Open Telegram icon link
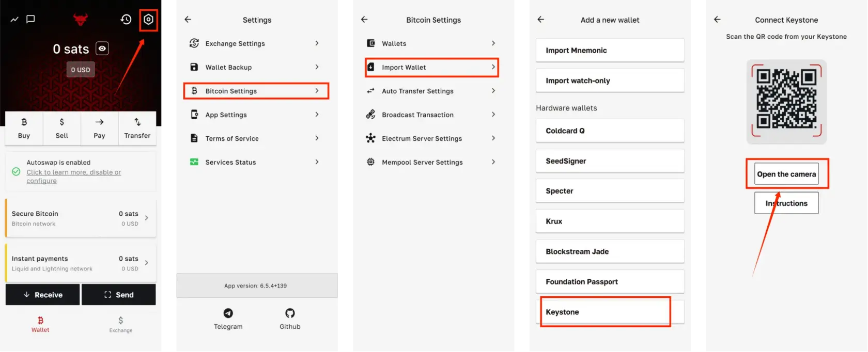 click(228, 313)
